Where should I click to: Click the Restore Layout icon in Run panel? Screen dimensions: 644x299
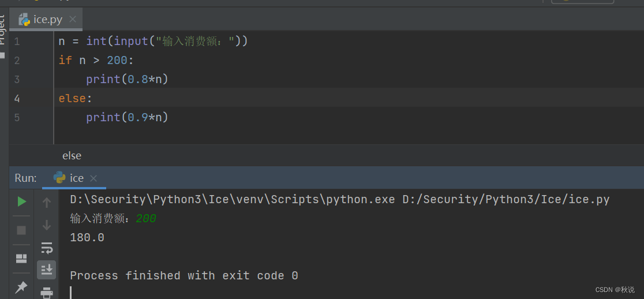21,259
